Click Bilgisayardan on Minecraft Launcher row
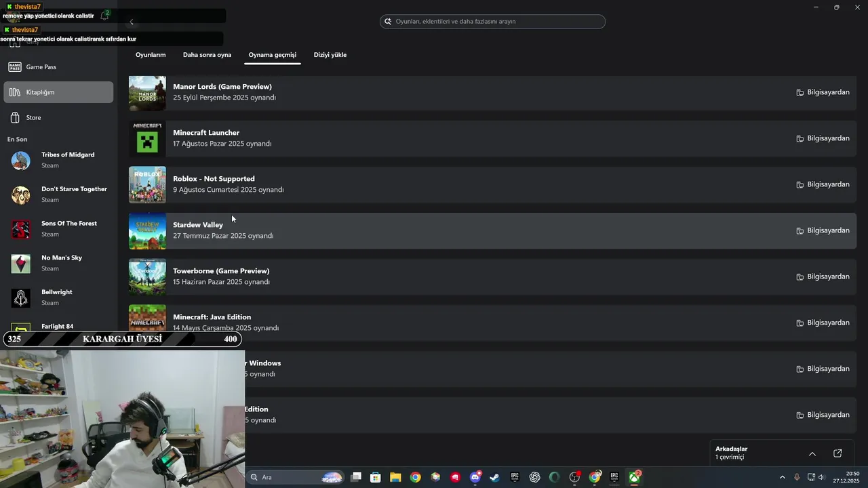This screenshot has height=488, width=868. 823,138
